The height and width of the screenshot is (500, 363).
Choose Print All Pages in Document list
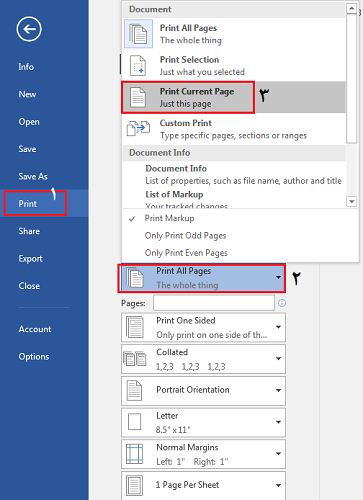click(234, 34)
